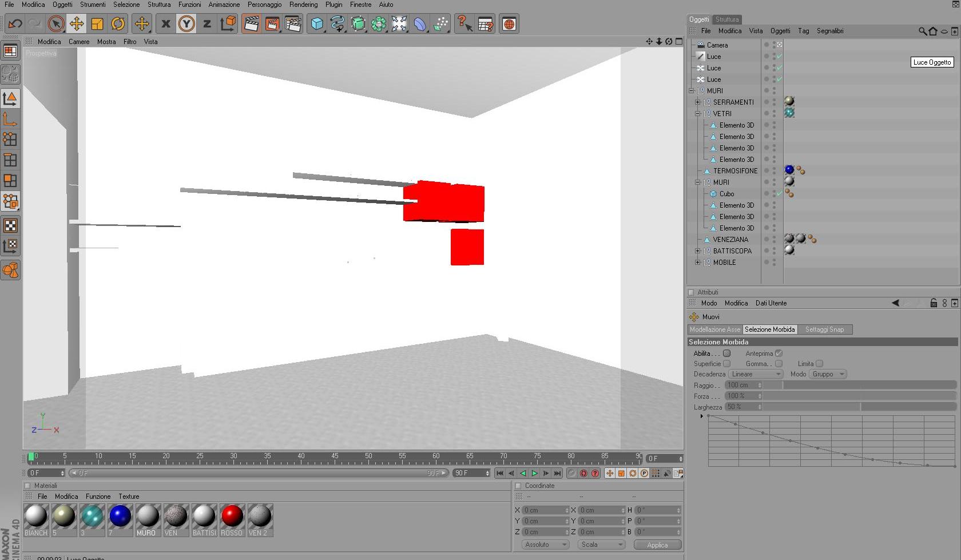
Task: Toggle Limita checkbox
Action: [x=820, y=364]
